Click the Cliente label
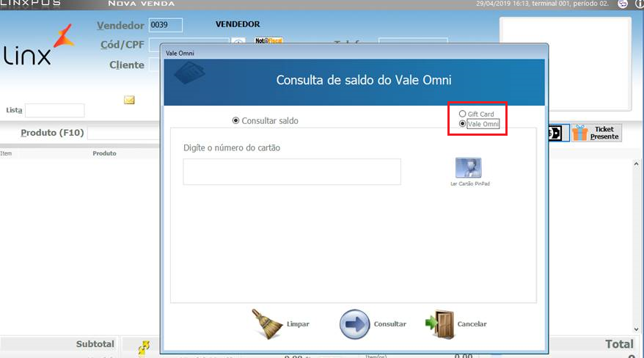 [x=127, y=65]
